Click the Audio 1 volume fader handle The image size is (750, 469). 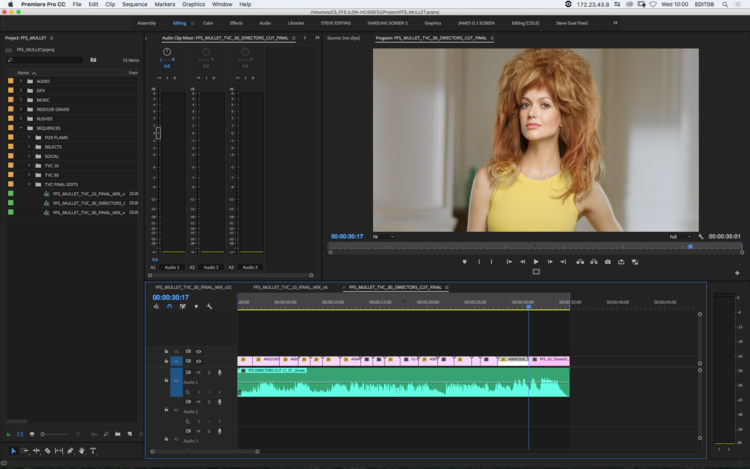pyautogui.click(x=157, y=132)
